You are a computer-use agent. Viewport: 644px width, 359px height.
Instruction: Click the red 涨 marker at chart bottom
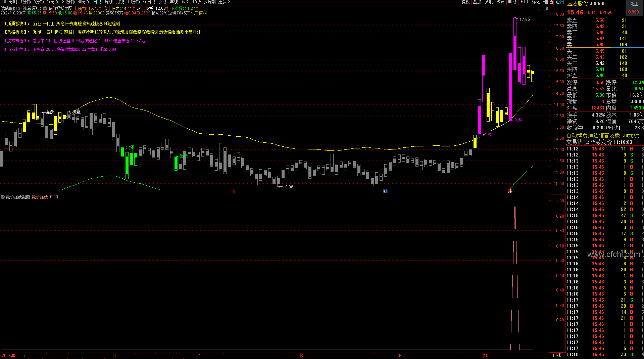coord(510,191)
